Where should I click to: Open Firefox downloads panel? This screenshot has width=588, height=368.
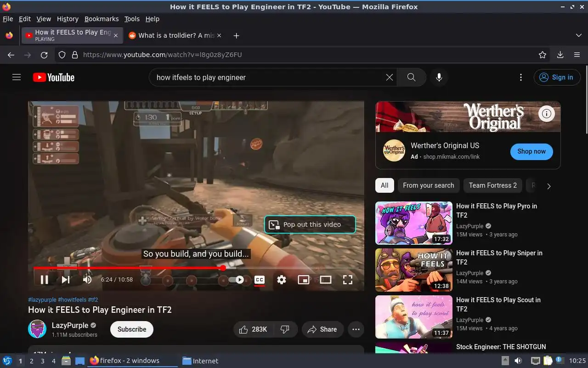(x=560, y=55)
